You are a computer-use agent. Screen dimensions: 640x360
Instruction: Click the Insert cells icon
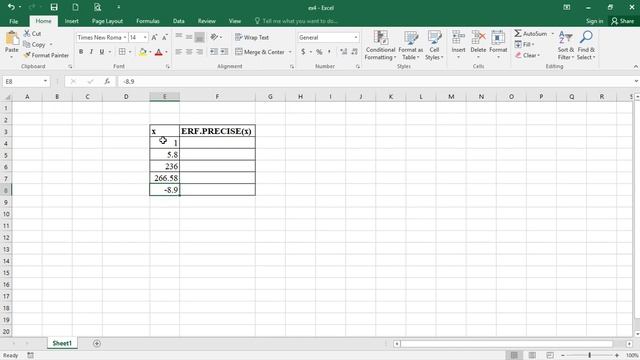458,38
